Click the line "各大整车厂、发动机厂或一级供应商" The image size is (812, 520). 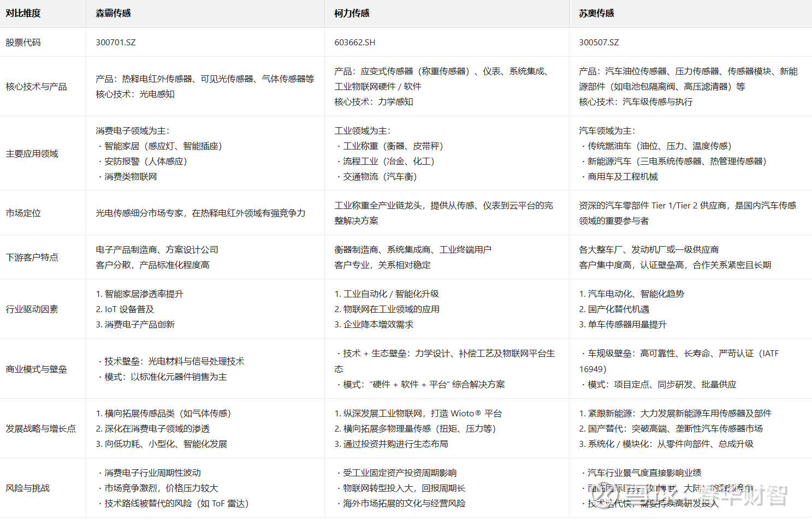pos(649,250)
